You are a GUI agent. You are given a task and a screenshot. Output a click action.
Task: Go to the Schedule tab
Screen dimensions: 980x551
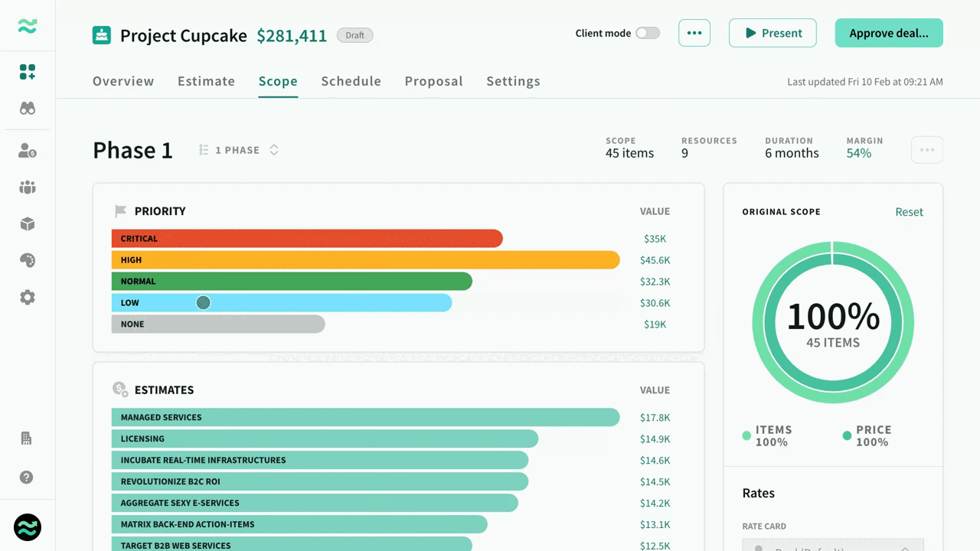(351, 81)
